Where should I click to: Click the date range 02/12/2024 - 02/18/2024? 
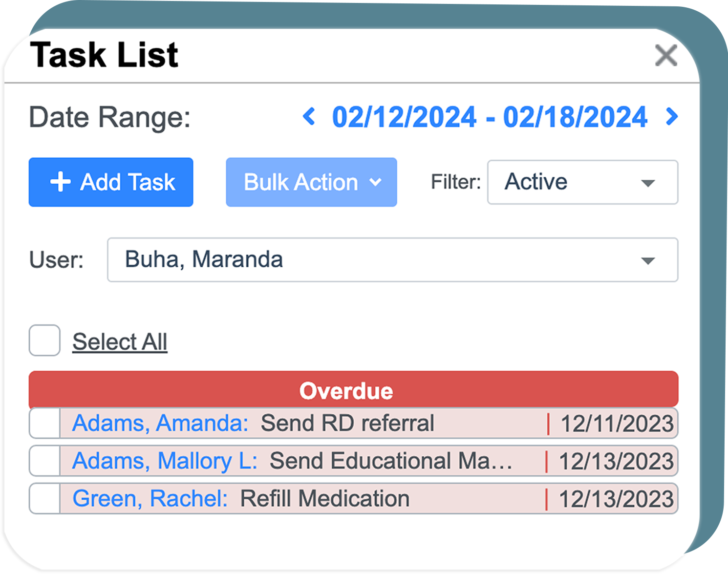point(490,116)
